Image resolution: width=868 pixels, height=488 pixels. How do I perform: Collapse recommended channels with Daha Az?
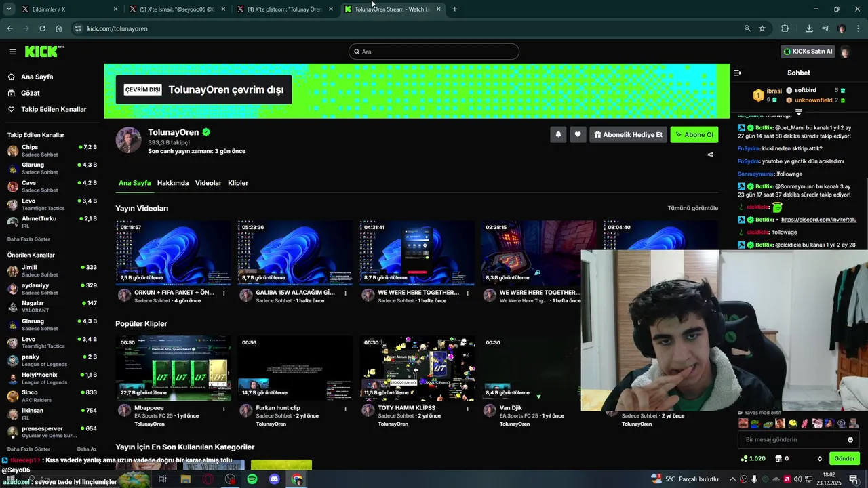click(x=87, y=449)
